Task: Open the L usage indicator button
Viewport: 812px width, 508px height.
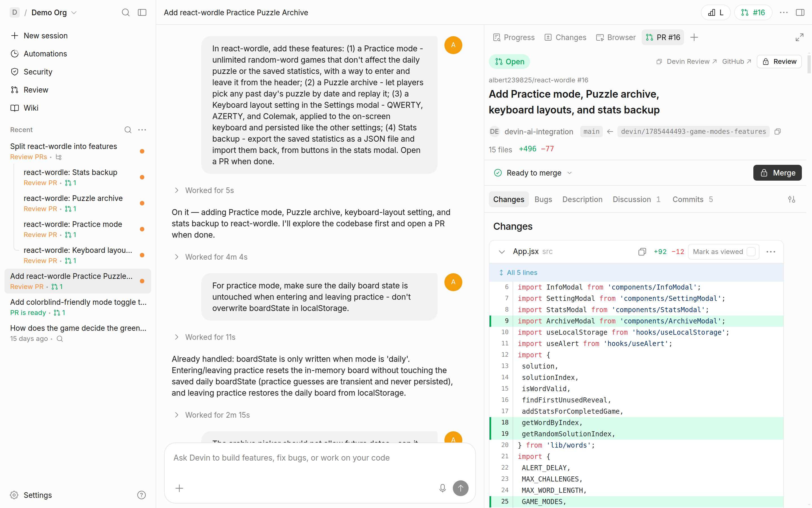Action: click(716, 12)
